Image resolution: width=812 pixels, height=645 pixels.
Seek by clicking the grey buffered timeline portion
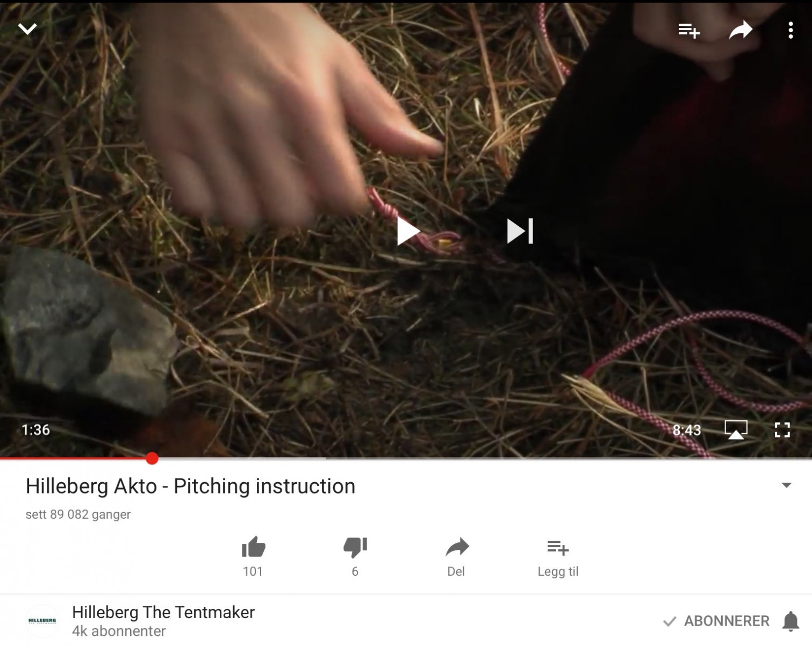tap(239, 458)
